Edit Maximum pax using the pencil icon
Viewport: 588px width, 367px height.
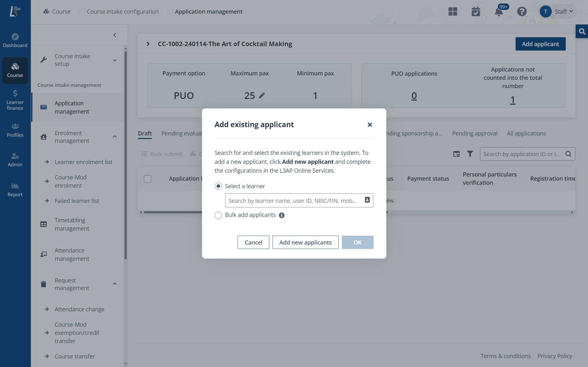click(x=262, y=95)
